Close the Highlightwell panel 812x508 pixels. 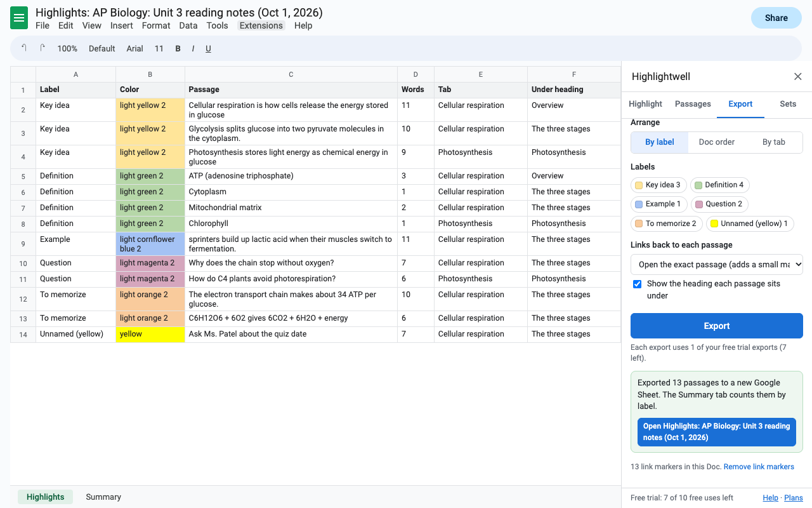click(798, 77)
